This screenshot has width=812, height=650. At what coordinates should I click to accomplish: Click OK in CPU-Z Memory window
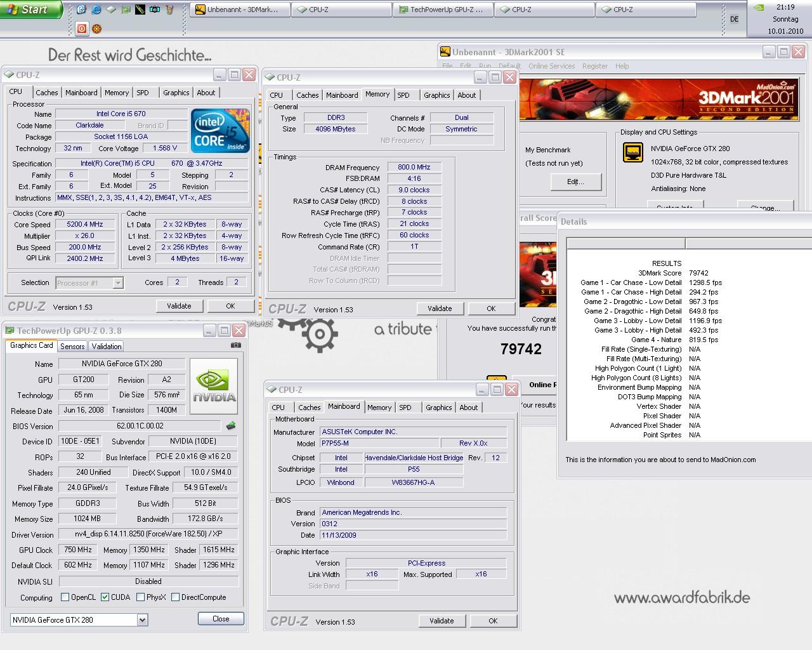click(x=491, y=308)
